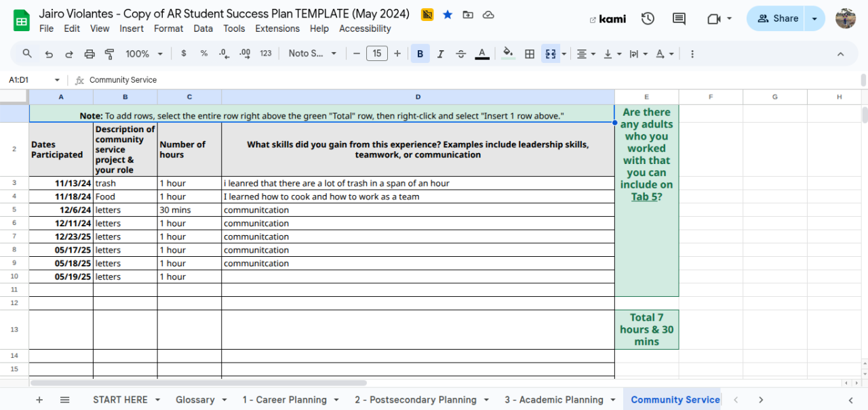Open the zoom 100% dropdown
The height and width of the screenshot is (410, 868).
tap(144, 54)
